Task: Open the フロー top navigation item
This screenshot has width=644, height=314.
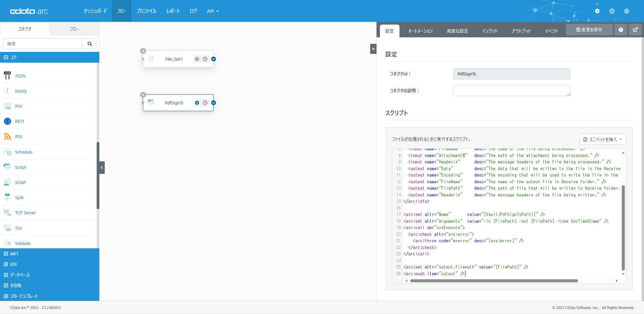Action: [x=122, y=11]
